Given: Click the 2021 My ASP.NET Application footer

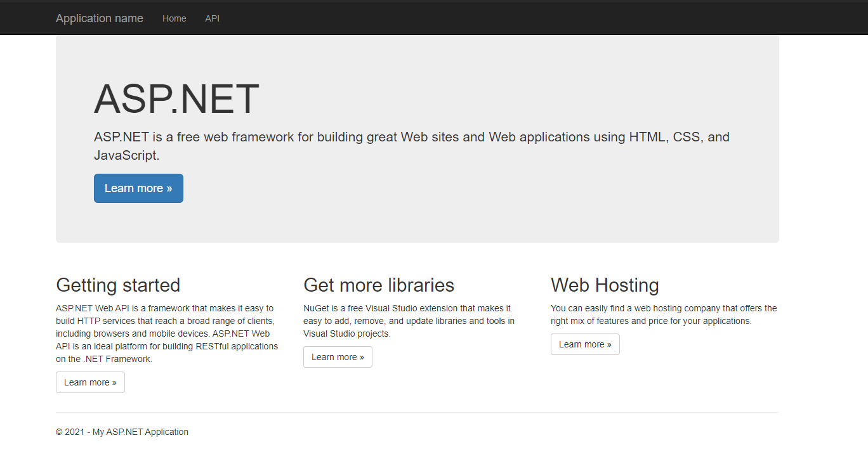Looking at the screenshot, I should coord(122,432).
